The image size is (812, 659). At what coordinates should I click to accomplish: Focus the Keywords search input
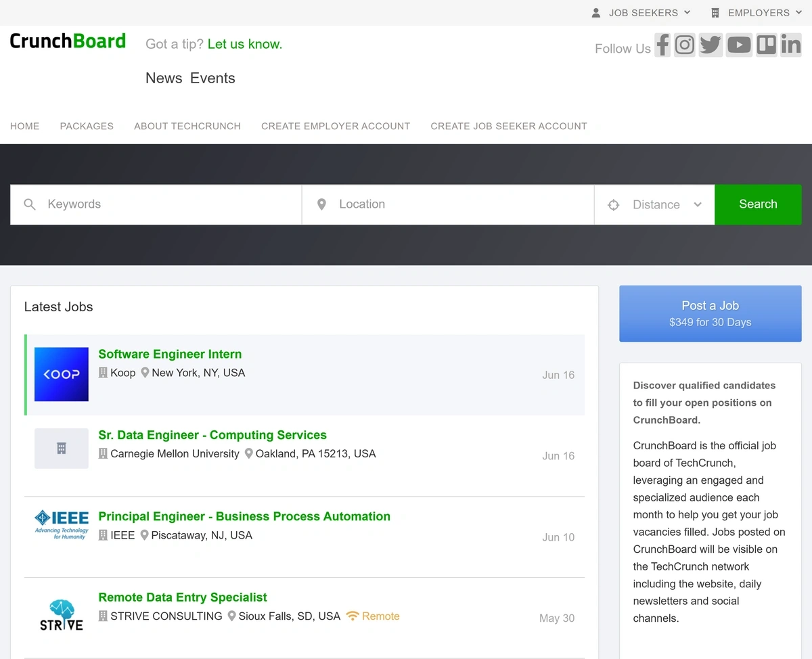pos(156,204)
